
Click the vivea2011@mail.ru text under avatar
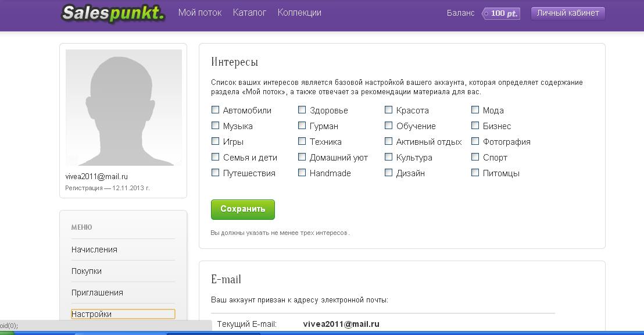point(96,177)
